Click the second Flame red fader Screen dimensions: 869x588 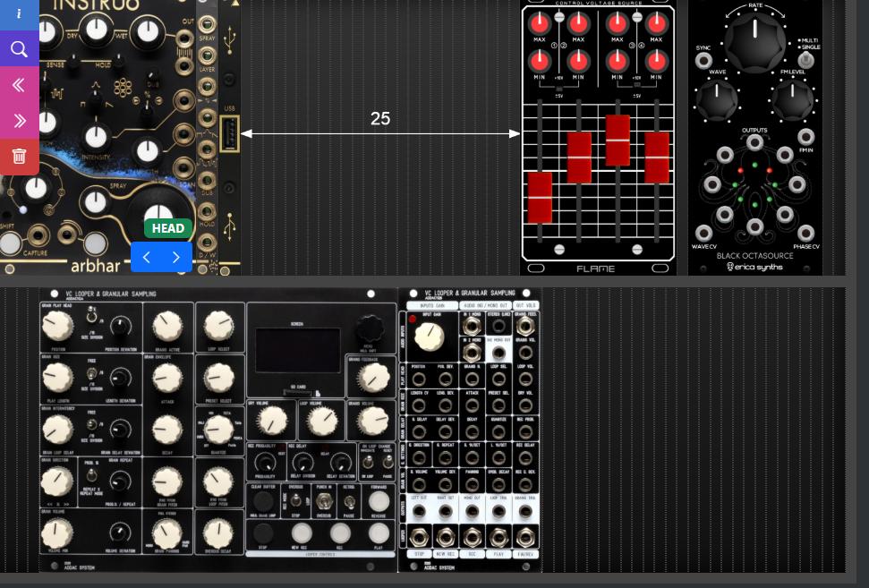pyautogui.click(x=579, y=158)
